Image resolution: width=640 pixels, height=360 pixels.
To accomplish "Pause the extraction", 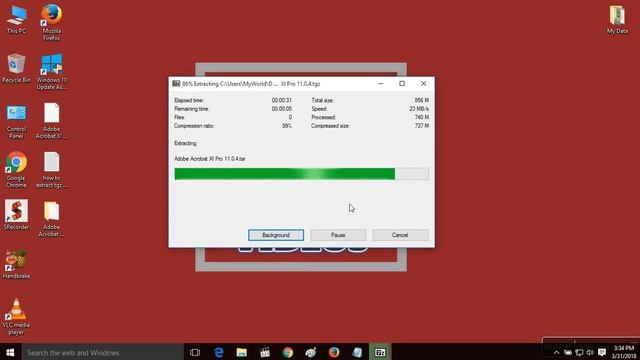I will (x=338, y=235).
